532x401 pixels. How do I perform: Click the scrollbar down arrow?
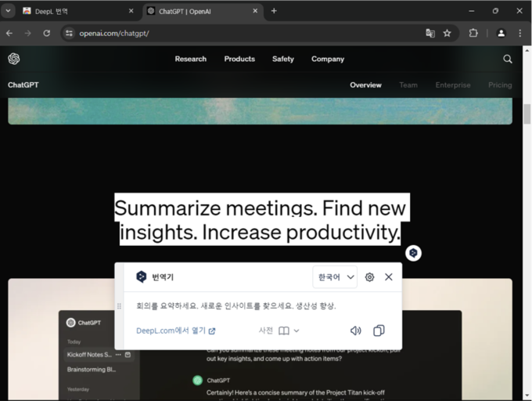coord(527,396)
